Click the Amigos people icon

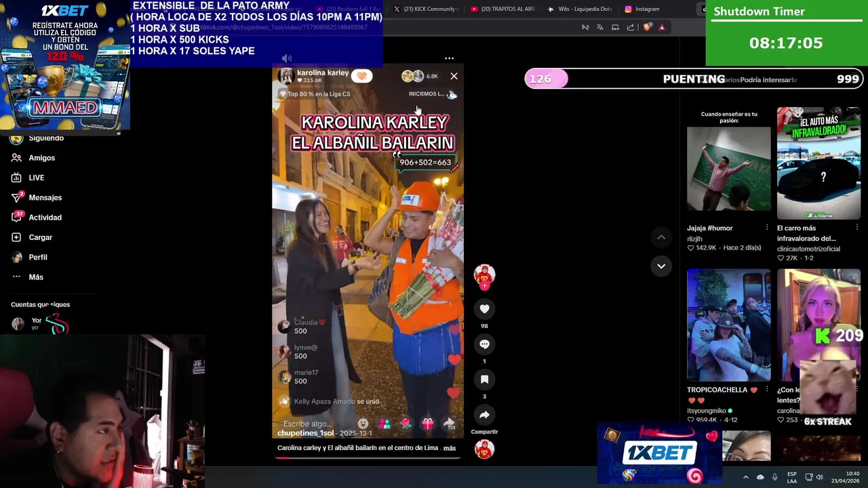pos(16,158)
